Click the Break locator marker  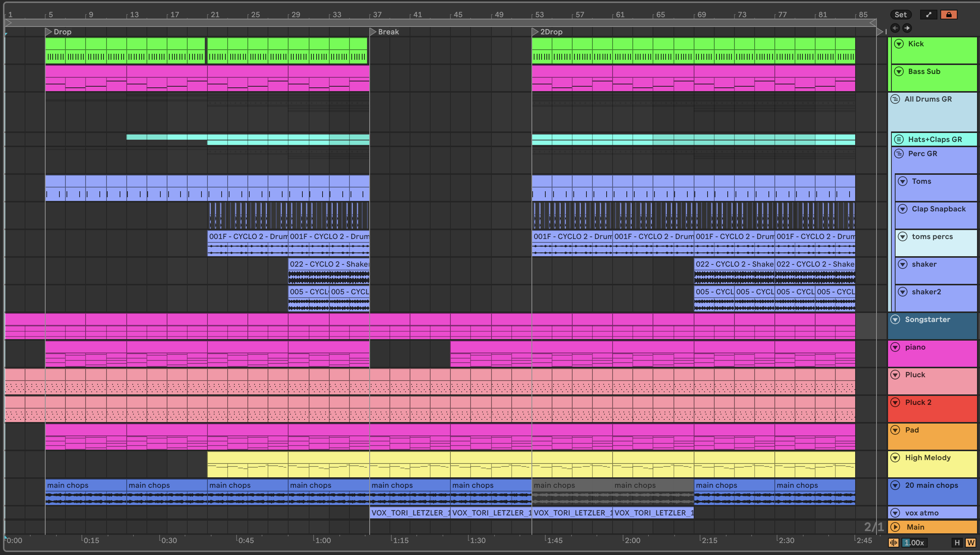tap(373, 32)
